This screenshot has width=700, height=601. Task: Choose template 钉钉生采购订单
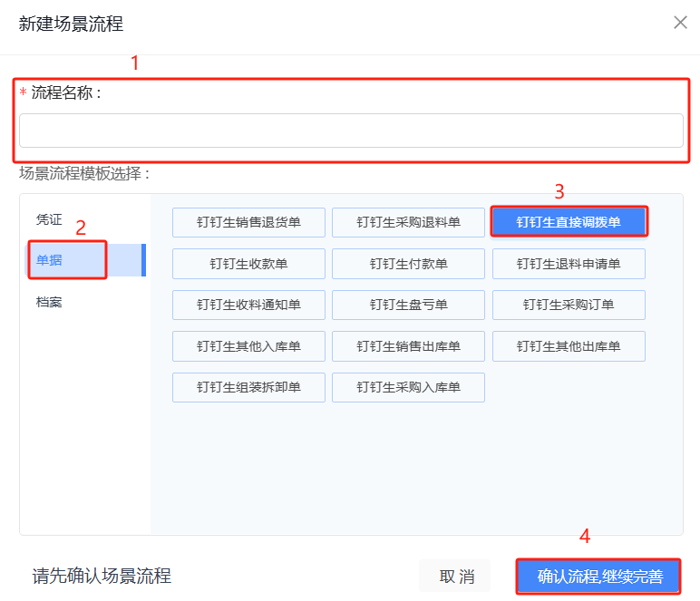click(569, 305)
